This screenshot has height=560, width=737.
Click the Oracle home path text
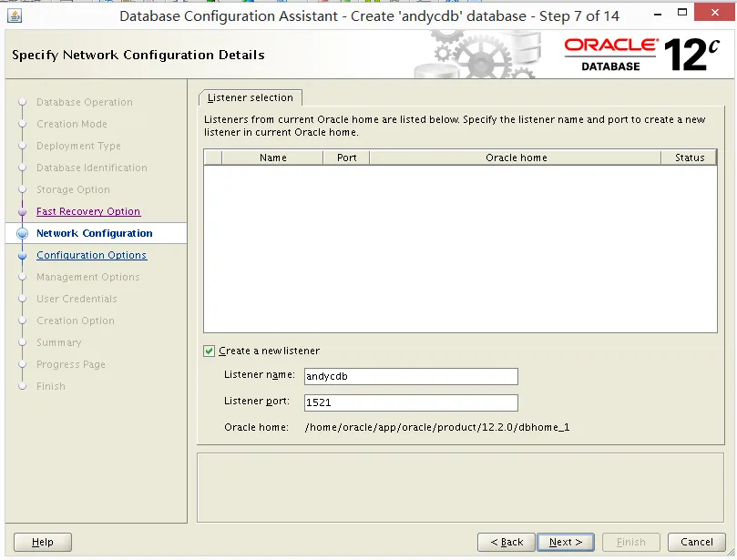(437, 428)
